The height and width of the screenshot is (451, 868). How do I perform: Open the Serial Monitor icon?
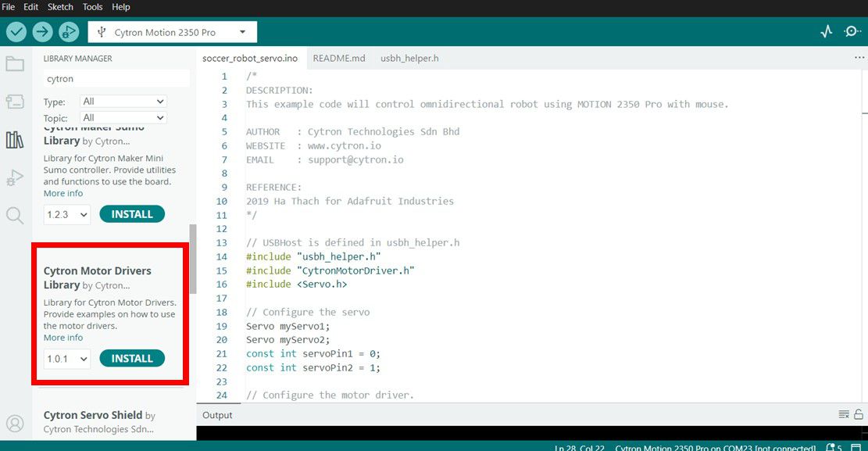tap(852, 32)
